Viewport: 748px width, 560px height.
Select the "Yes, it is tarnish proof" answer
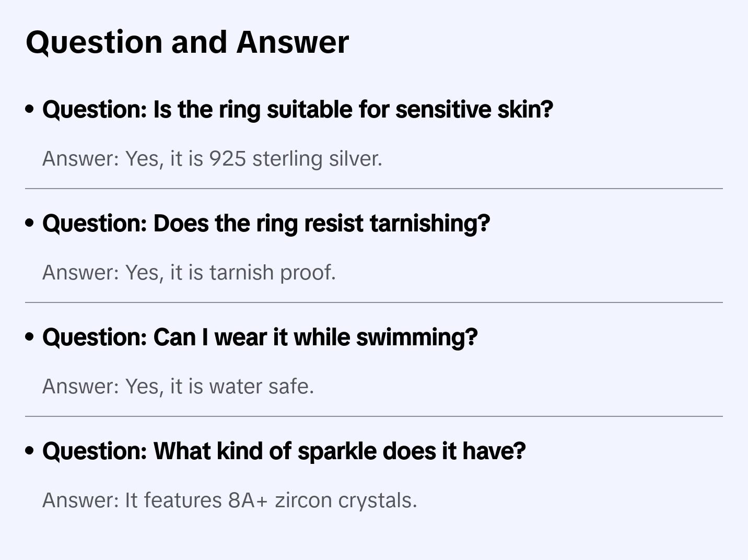(189, 273)
